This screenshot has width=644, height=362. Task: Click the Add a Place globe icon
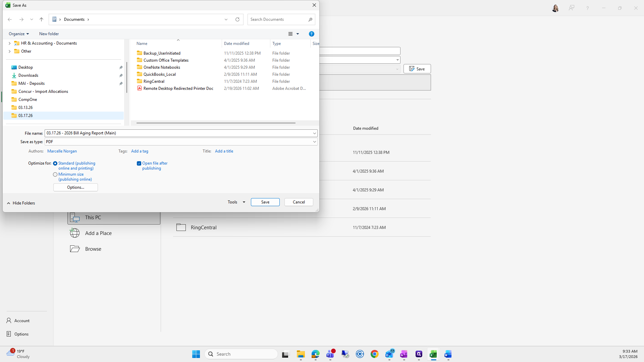75,233
